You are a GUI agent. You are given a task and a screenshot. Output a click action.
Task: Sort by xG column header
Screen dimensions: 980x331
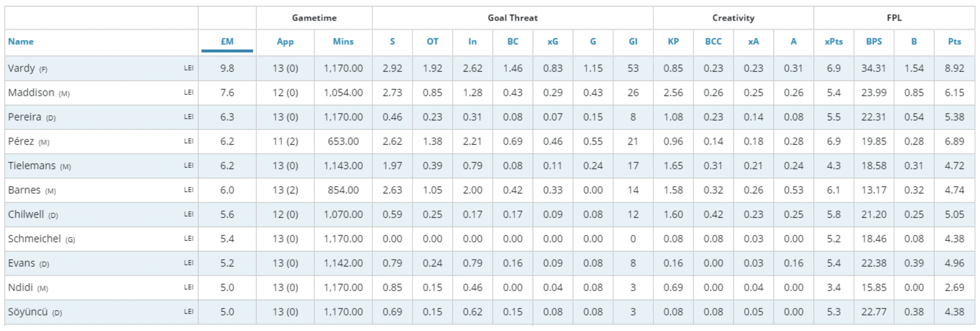coord(553,42)
